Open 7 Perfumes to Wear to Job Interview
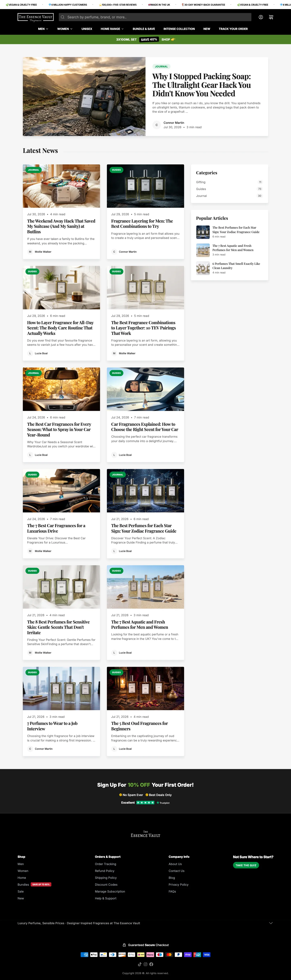 click(52, 726)
